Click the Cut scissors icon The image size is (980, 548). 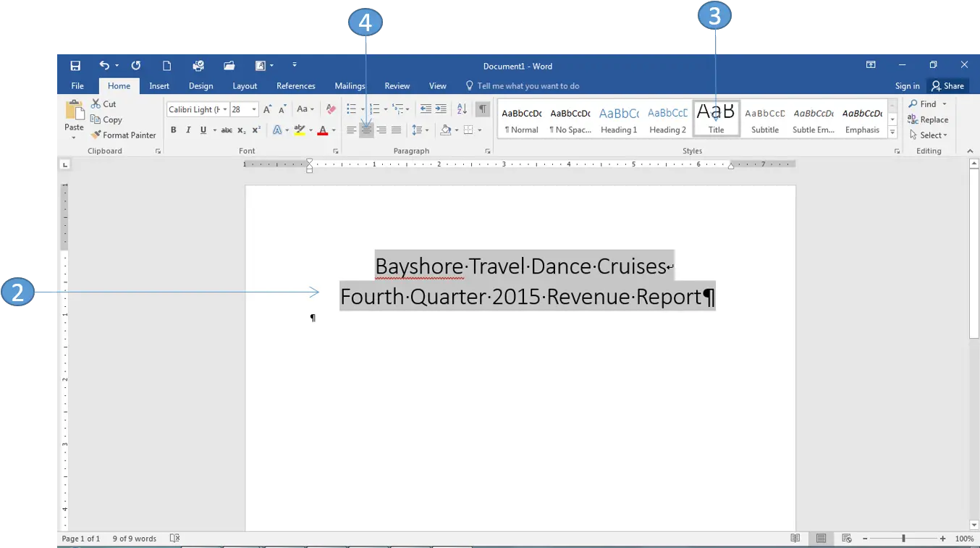tap(96, 104)
